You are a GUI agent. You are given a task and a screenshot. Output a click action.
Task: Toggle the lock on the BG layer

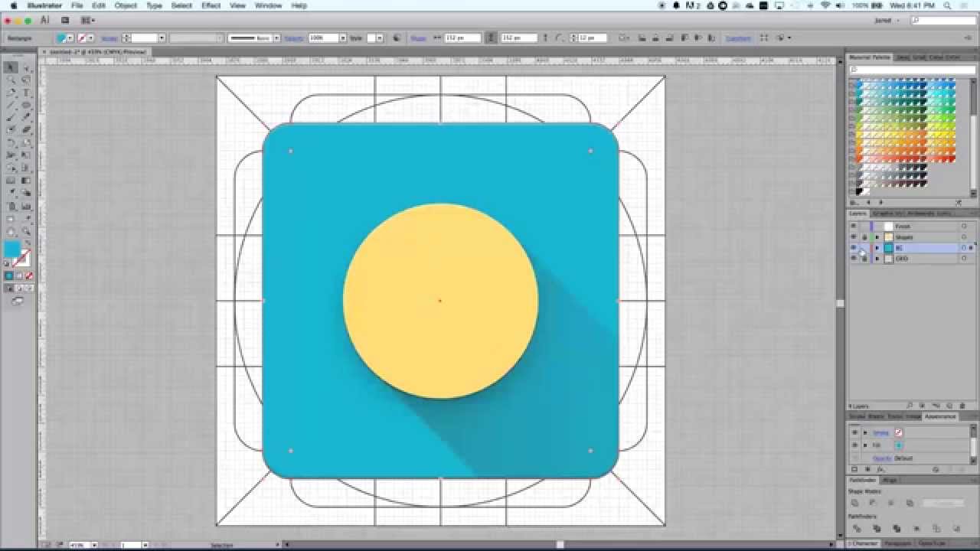861,247
